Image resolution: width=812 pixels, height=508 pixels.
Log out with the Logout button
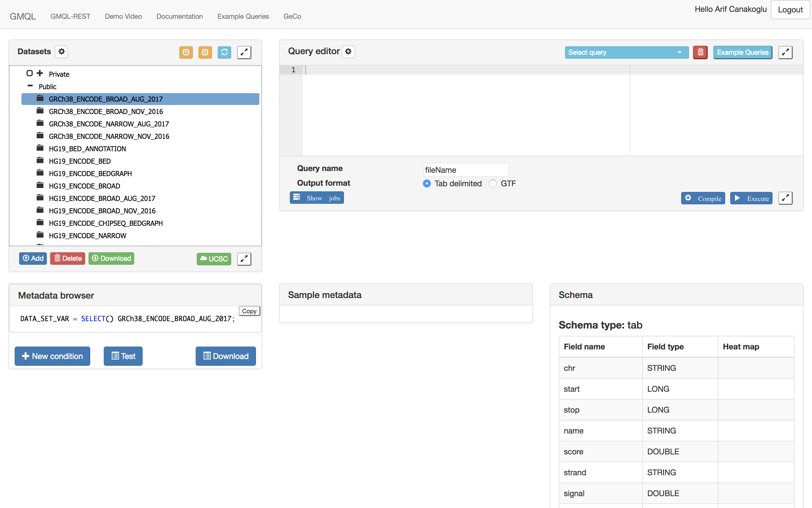[x=790, y=10]
